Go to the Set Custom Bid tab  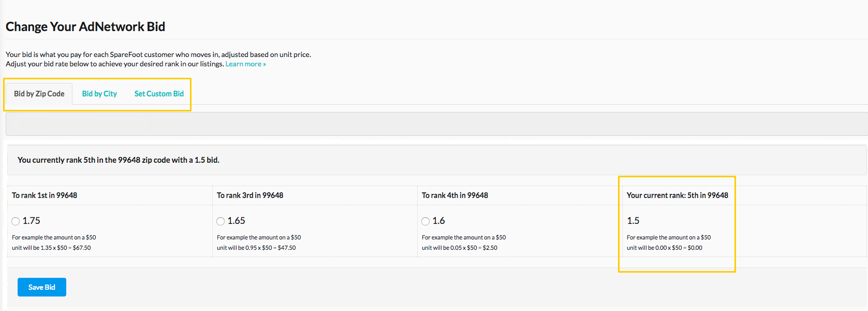point(159,94)
